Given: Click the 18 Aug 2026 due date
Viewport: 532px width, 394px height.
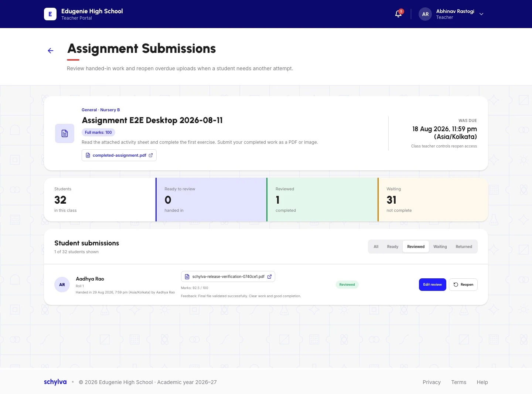Looking at the screenshot, I should click(x=444, y=133).
